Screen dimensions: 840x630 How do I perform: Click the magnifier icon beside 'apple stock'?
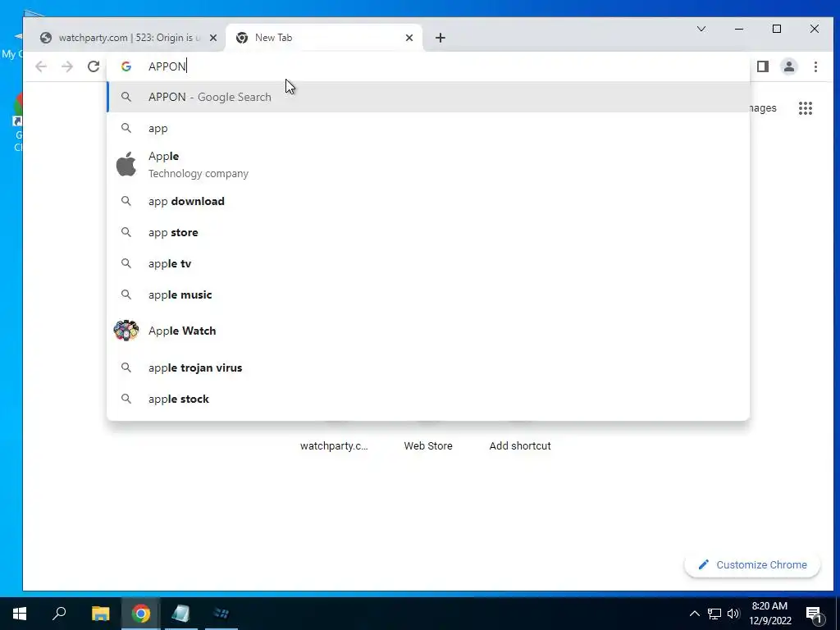click(126, 399)
